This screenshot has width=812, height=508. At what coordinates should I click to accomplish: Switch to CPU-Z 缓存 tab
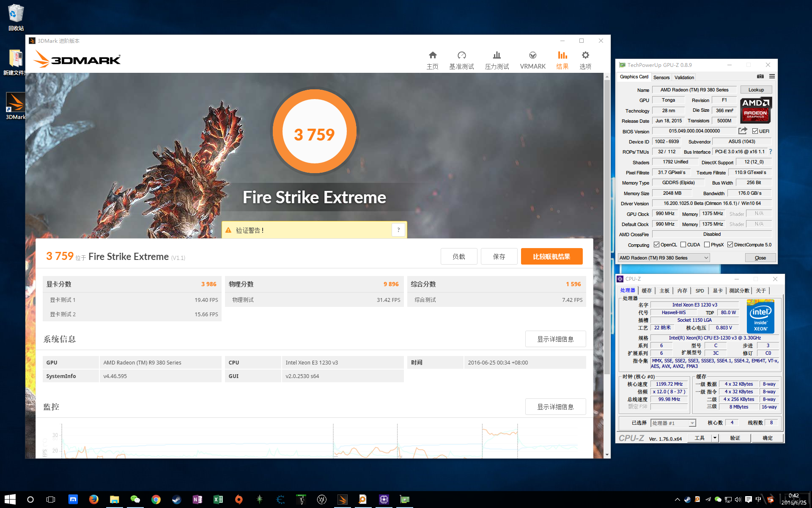(x=647, y=291)
